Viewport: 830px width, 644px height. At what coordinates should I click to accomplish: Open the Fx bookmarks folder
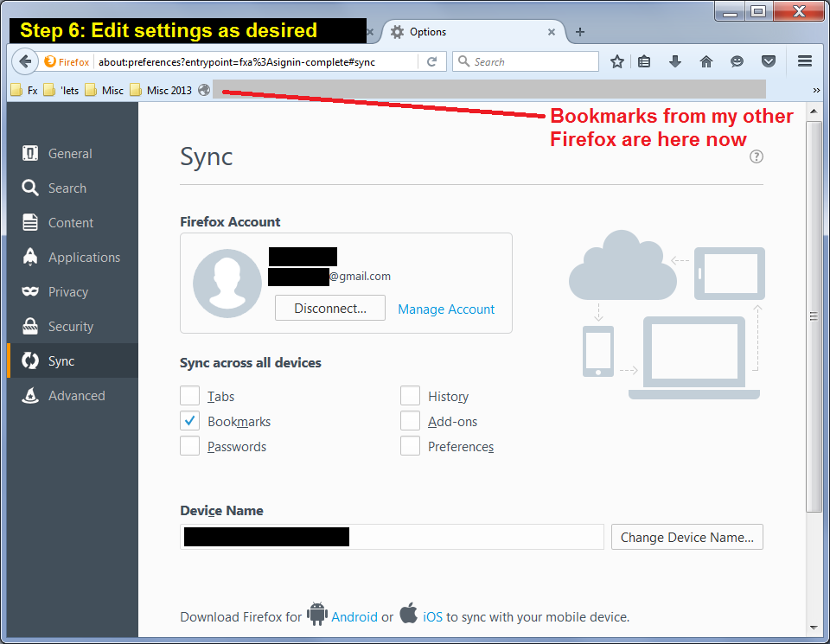pyautogui.click(x=24, y=91)
